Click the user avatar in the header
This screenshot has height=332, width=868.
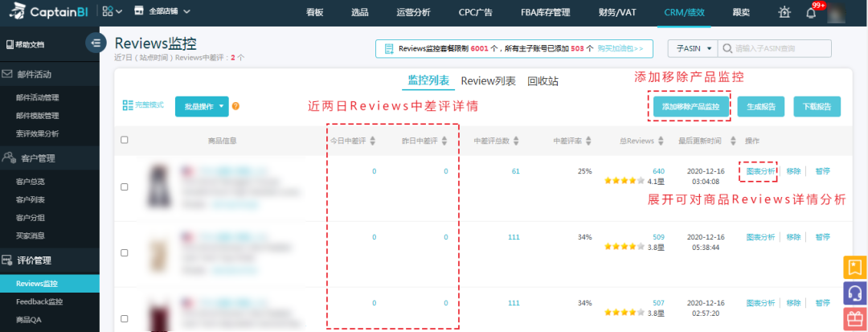pos(836,13)
